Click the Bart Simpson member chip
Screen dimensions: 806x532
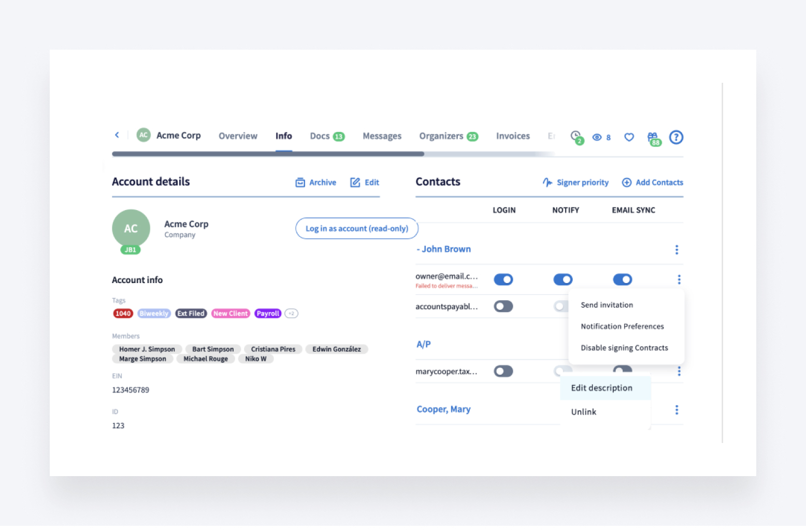(x=212, y=349)
